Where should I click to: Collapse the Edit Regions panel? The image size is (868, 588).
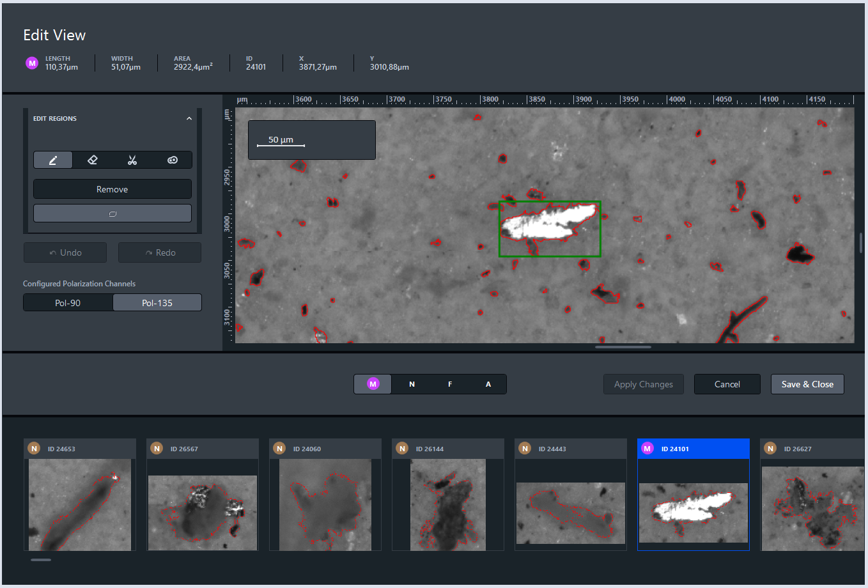click(189, 118)
